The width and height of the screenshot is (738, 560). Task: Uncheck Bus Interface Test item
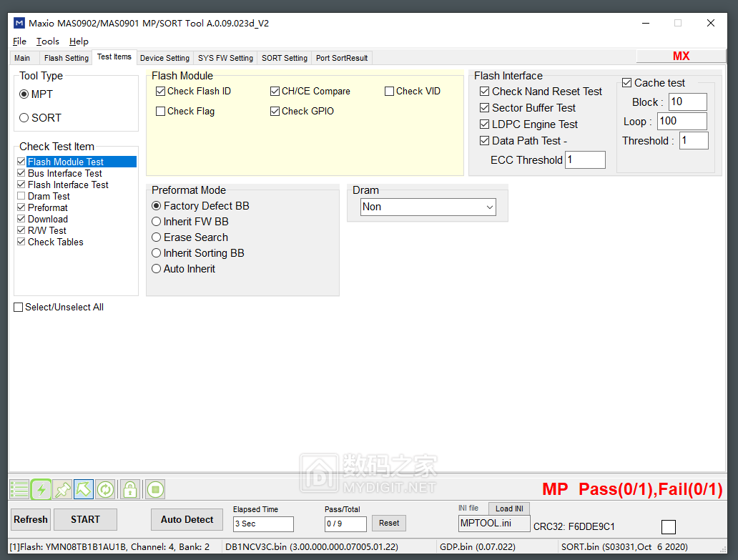[21, 172]
